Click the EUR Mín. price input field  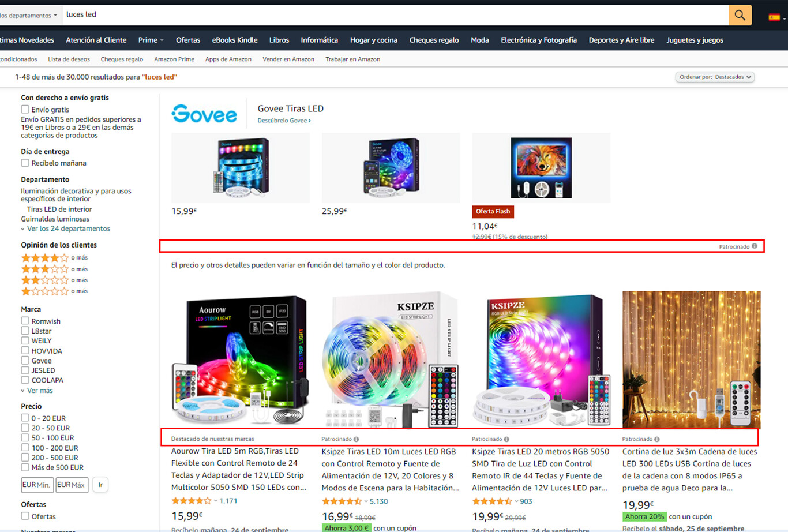coord(37,485)
